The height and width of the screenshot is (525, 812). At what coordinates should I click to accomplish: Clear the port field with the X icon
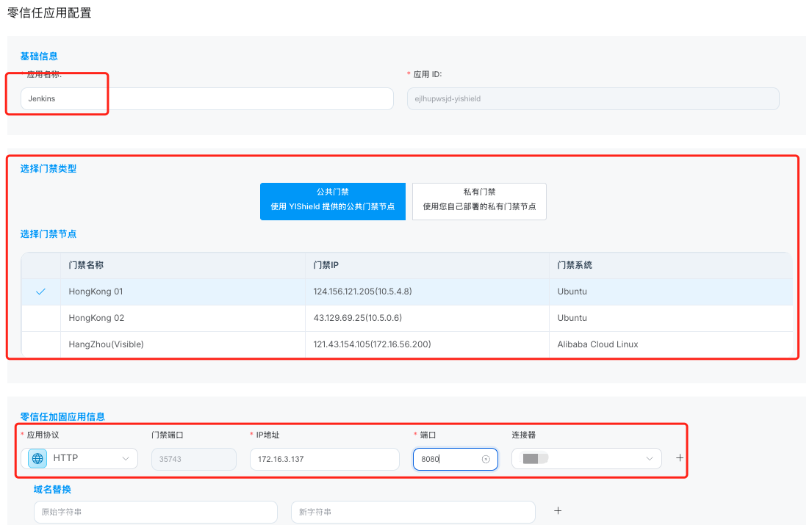tap(486, 460)
